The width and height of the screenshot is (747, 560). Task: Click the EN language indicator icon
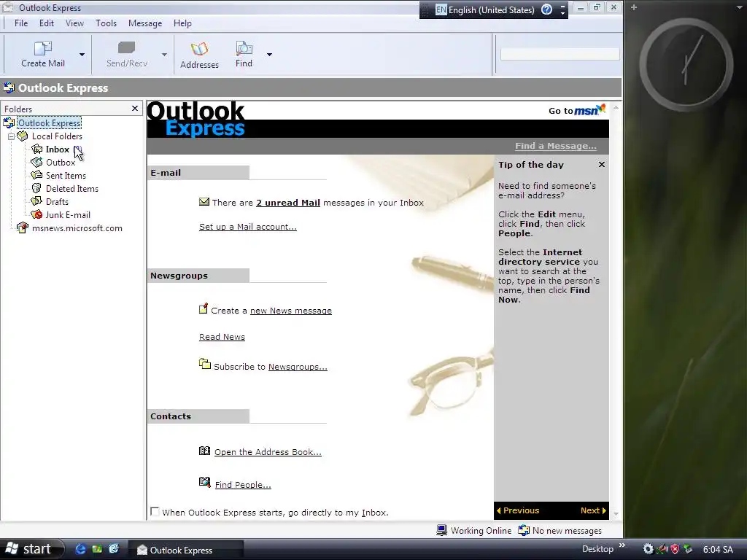[441, 9]
